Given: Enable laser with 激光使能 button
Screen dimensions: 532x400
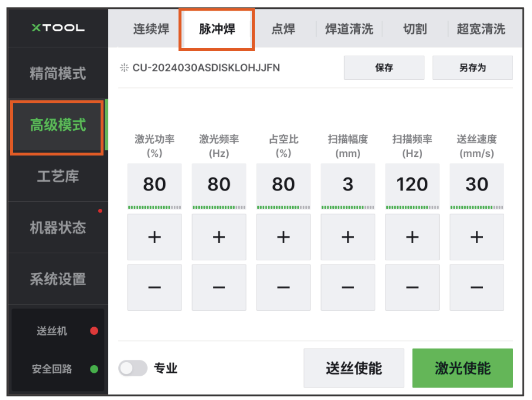Looking at the screenshot, I should pyautogui.click(x=462, y=368).
